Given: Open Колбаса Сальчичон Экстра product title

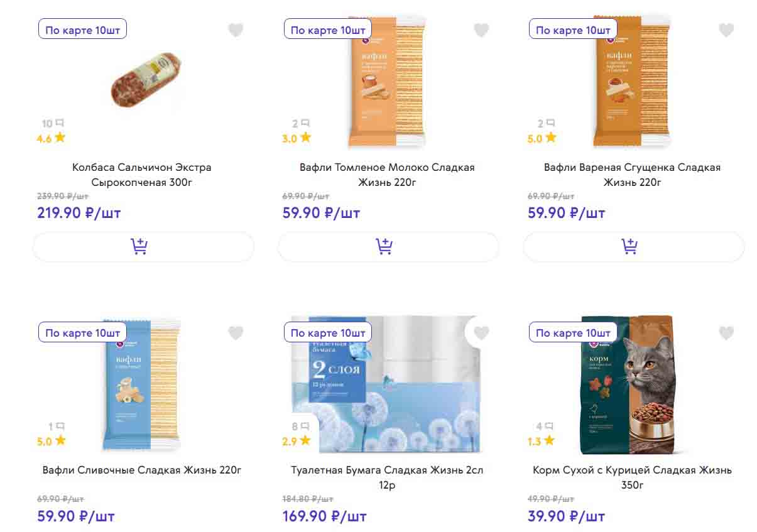Looking at the screenshot, I should pyautogui.click(x=142, y=175).
